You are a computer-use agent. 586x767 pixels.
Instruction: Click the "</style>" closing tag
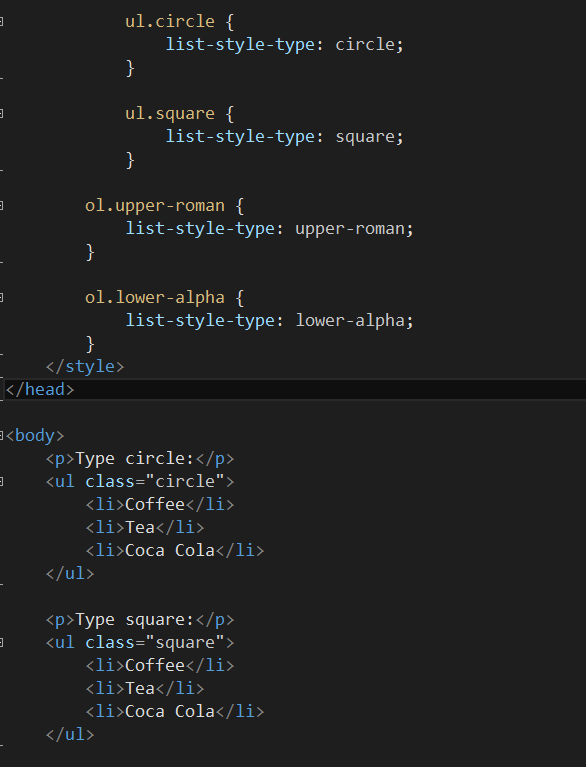pyautogui.click(x=85, y=366)
